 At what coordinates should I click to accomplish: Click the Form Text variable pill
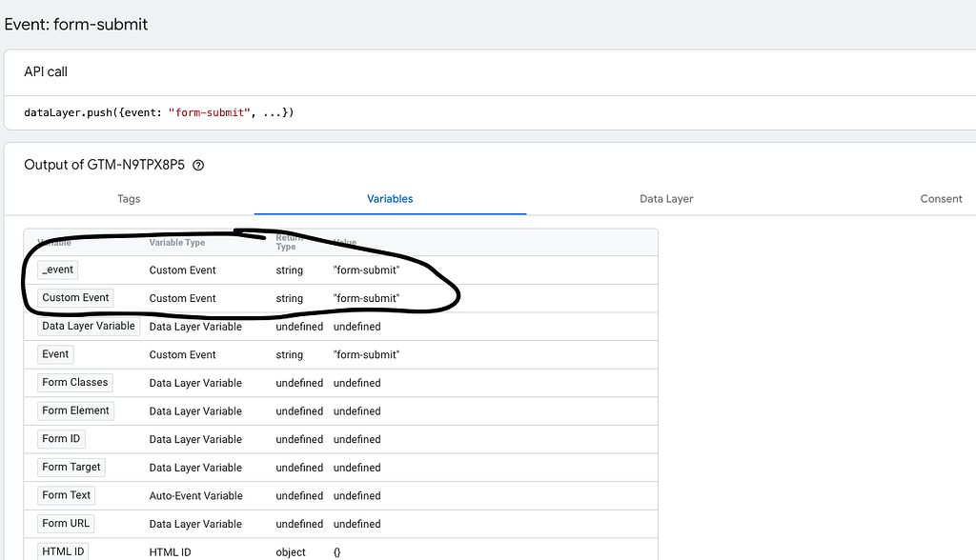tap(66, 495)
